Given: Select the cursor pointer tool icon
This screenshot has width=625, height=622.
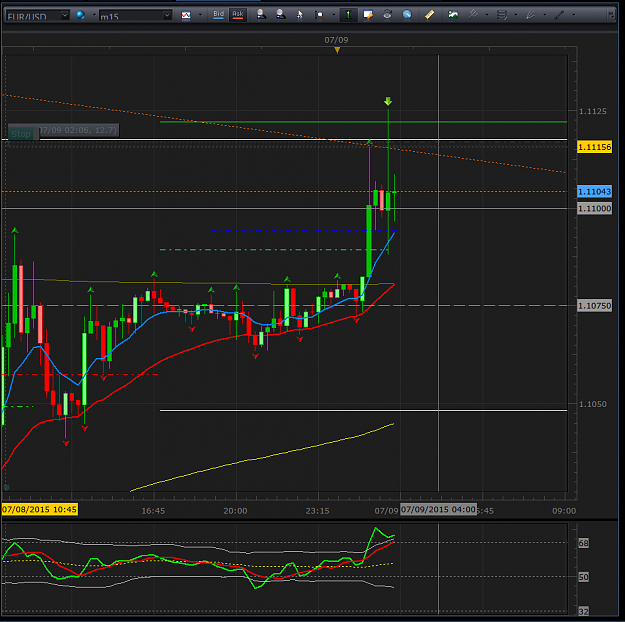Looking at the screenshot, I should pyautogui.click(x=299, y=15).
